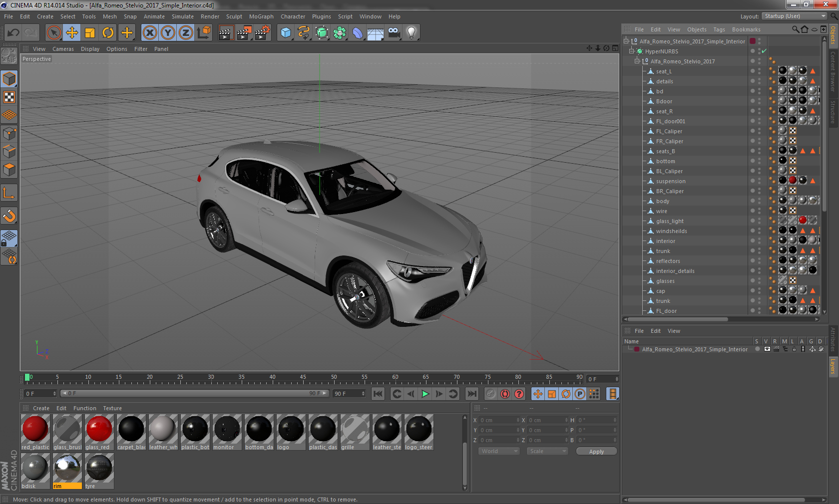The image size is (839, 504).
Task: Open the deformer tools icon
Action: 358,33
